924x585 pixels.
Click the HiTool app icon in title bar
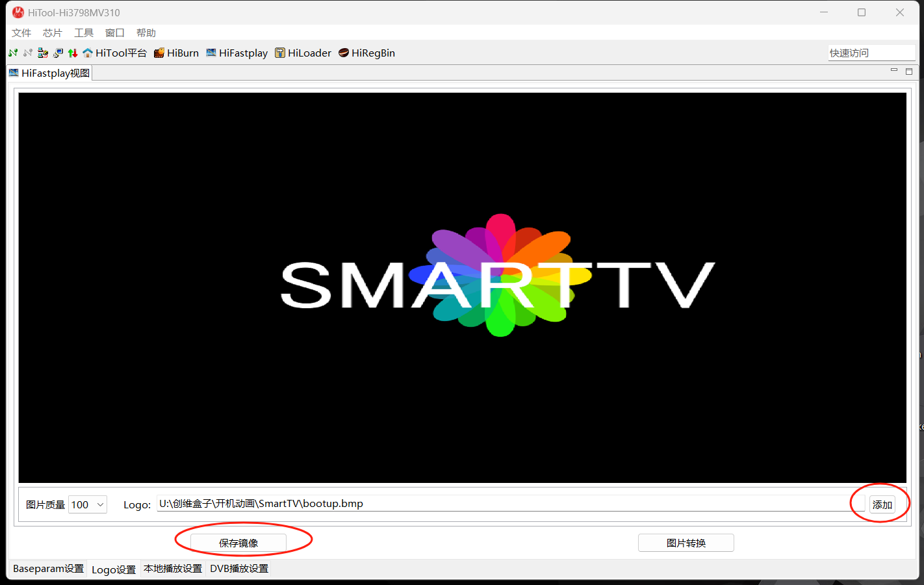tap(18, 12)
